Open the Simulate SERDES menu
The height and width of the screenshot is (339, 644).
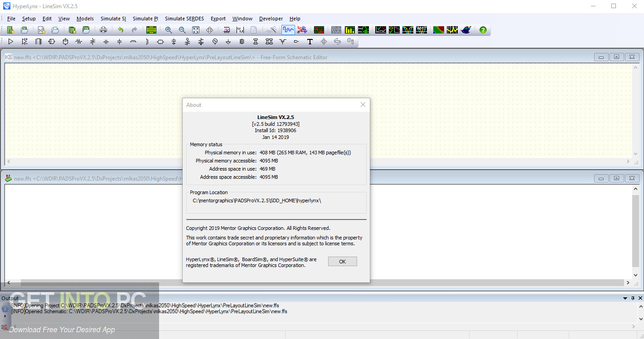click(184, 19)
